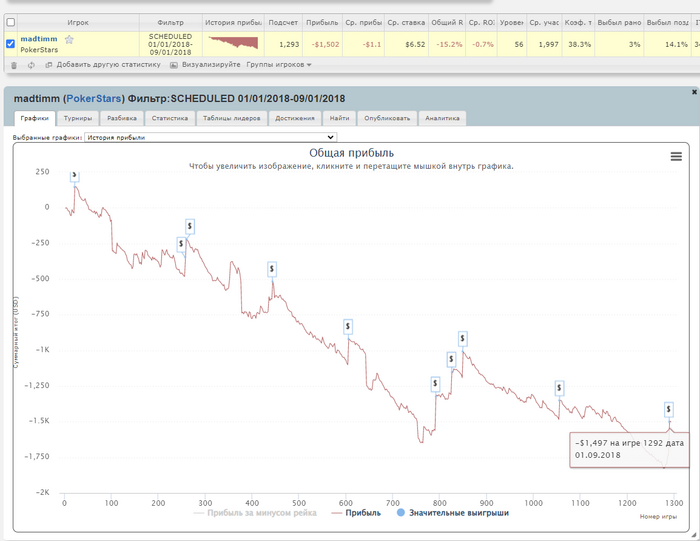700x541 pixels.
Task: Click the -$1.1 average profit cell
Action: pos(363,44)
